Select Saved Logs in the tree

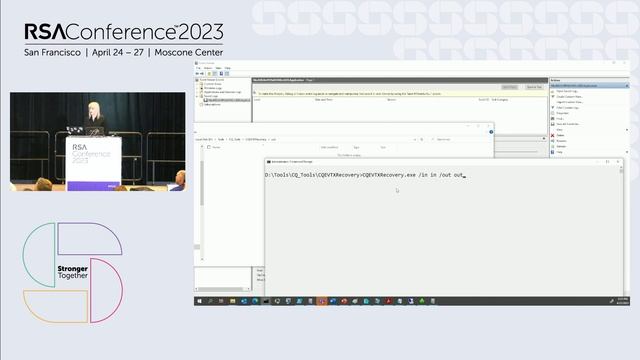point(211,96)
